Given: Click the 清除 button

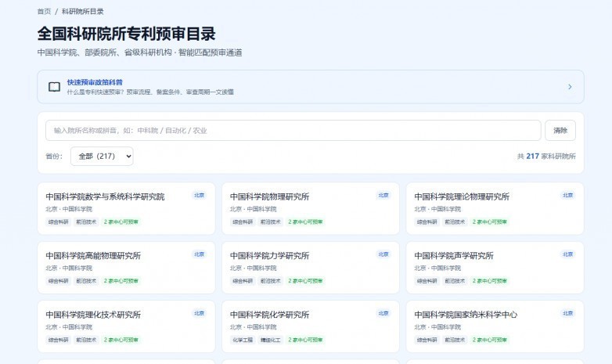Looking at the screenshot, I should [560, 131].
